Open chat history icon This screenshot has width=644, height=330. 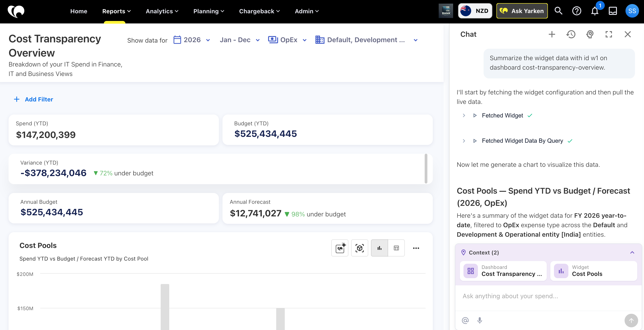coord(571,34)
